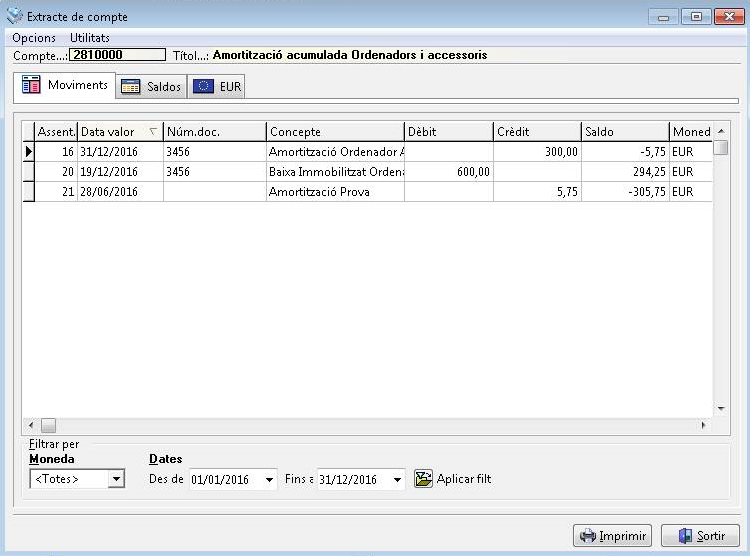Click the Dèbit column header
Viewport: 750px width, 556px height.
[449, 132]
